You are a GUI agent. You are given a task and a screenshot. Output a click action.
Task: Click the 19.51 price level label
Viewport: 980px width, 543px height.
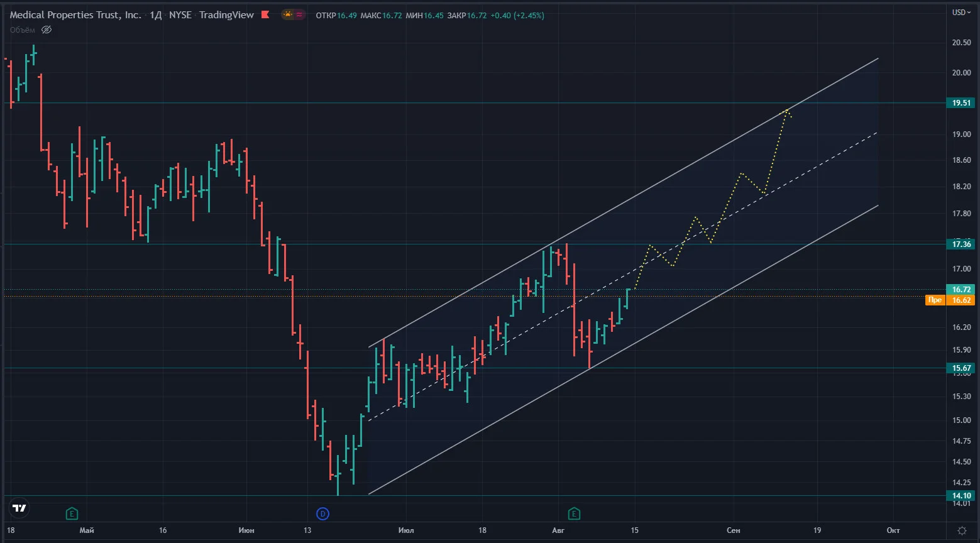pos(962,103)
